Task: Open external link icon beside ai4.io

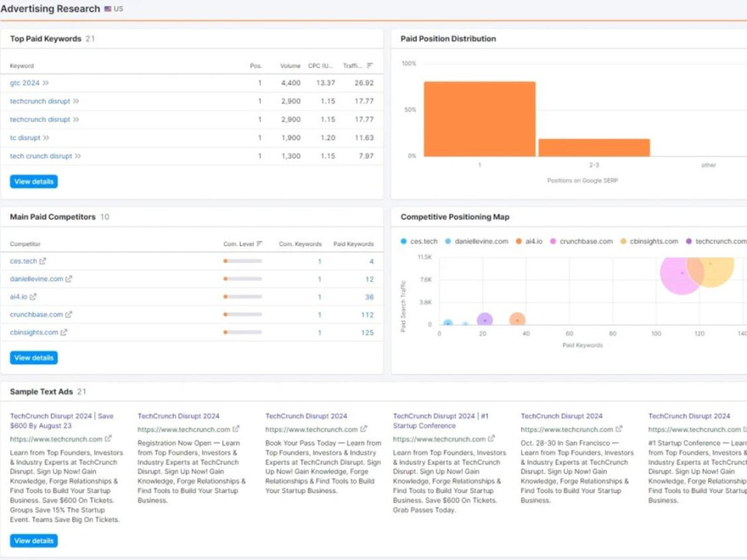Action: point(33,296)
